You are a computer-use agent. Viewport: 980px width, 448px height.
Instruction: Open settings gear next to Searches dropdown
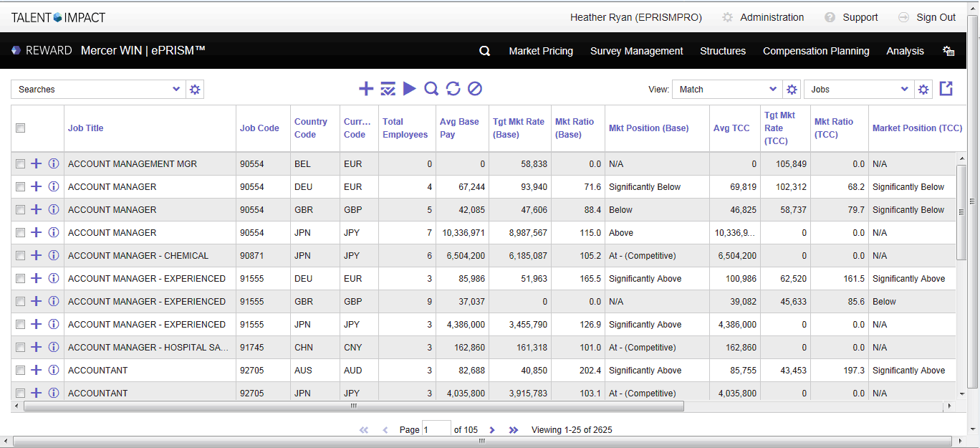[195, 90]
